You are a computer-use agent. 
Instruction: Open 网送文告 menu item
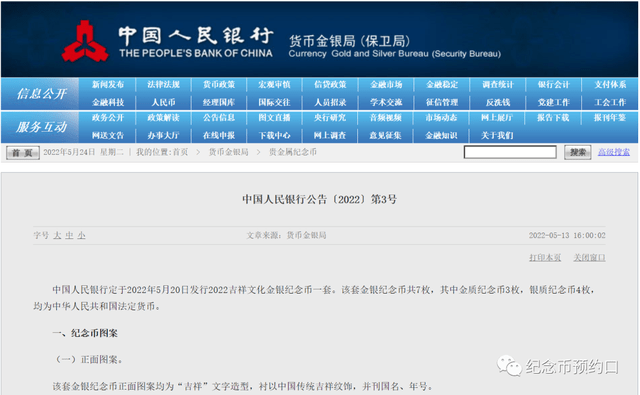pos(107,135)
